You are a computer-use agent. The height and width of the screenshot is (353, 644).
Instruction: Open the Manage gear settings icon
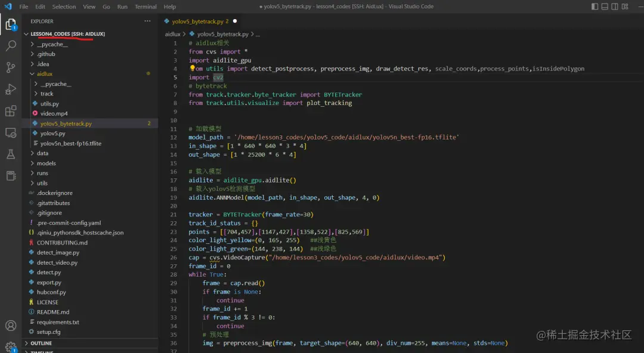click(x=11, y=347)
